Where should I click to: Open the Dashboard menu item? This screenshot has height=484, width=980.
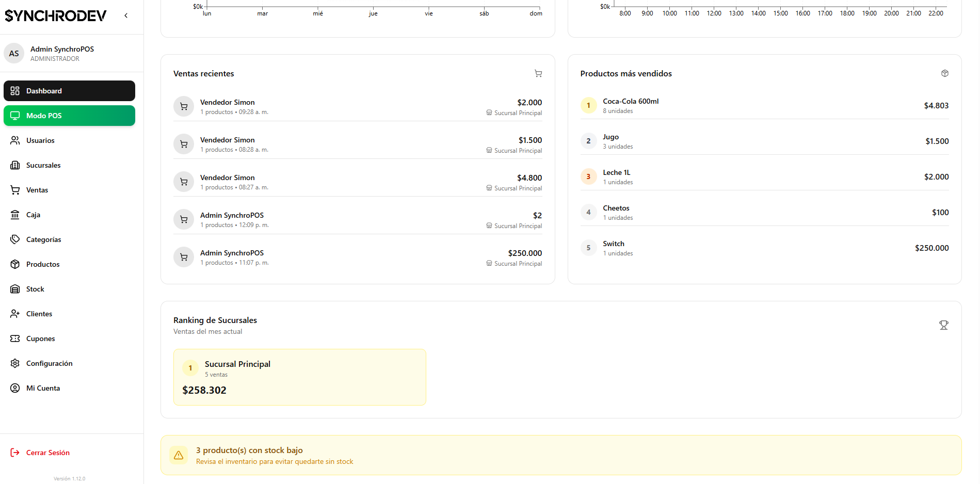pyautogui.click(x=69, y=91)
